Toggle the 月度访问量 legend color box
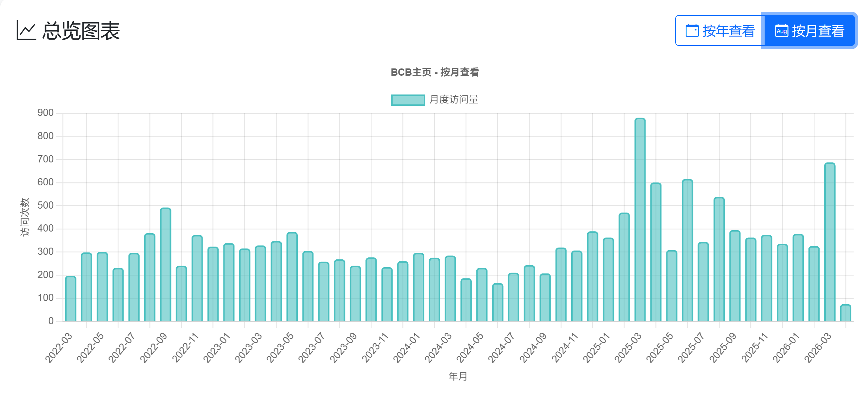Image resolution: width=868 pixels, height=393 pixels. point(408,100)
